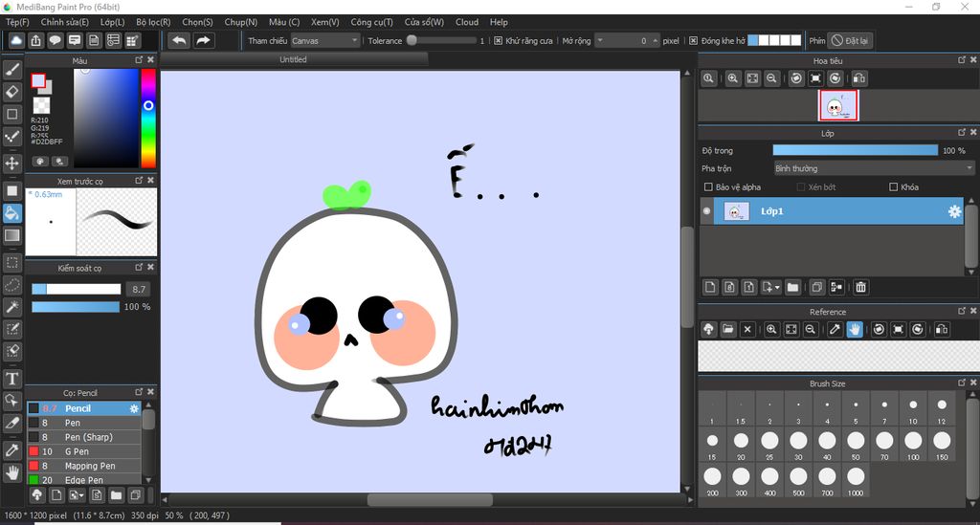
Task: Enable the Khóa checkbox
Action: [x=893, y=186]
